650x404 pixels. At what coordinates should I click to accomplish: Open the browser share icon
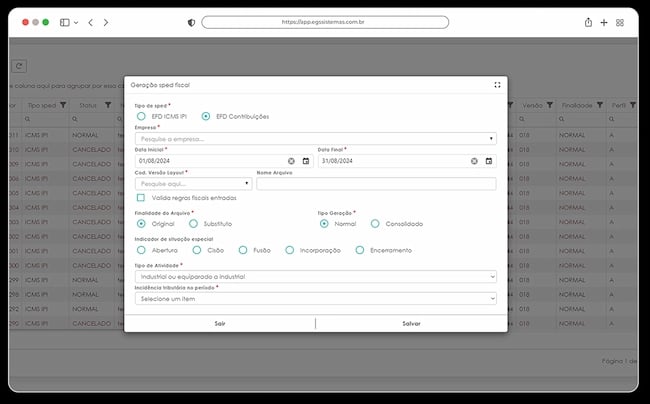588,22
